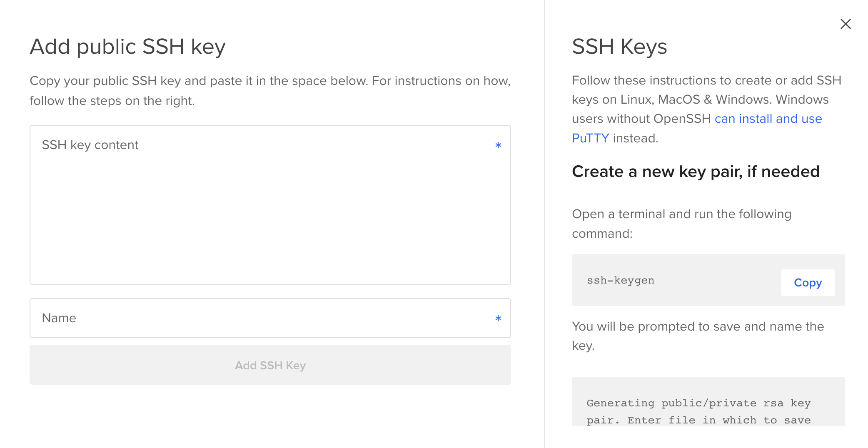Click the Name input field
The width and height of the screenshot is (868, 448).
(270, 318)
